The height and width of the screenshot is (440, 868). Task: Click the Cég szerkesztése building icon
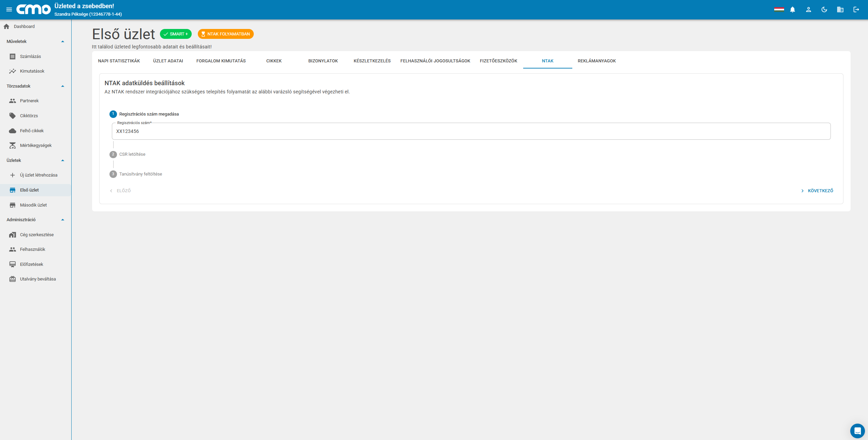click(x=13, y=235)
